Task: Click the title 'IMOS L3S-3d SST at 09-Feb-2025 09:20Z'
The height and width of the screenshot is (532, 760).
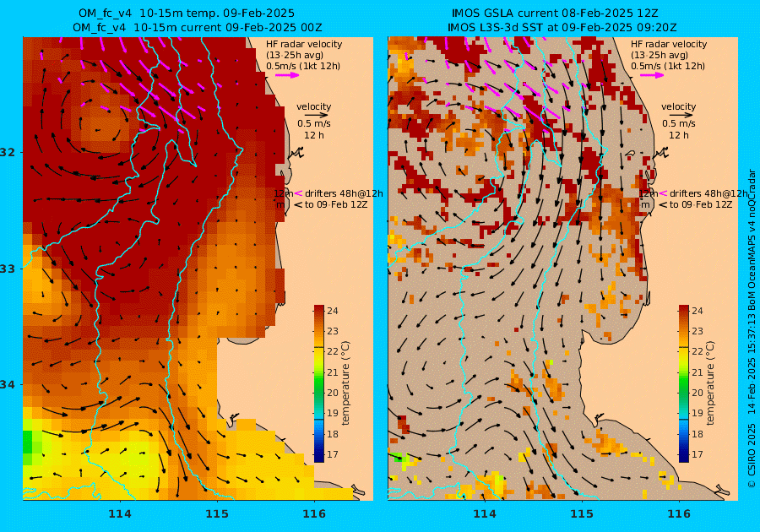Action: tap(562, 28)
